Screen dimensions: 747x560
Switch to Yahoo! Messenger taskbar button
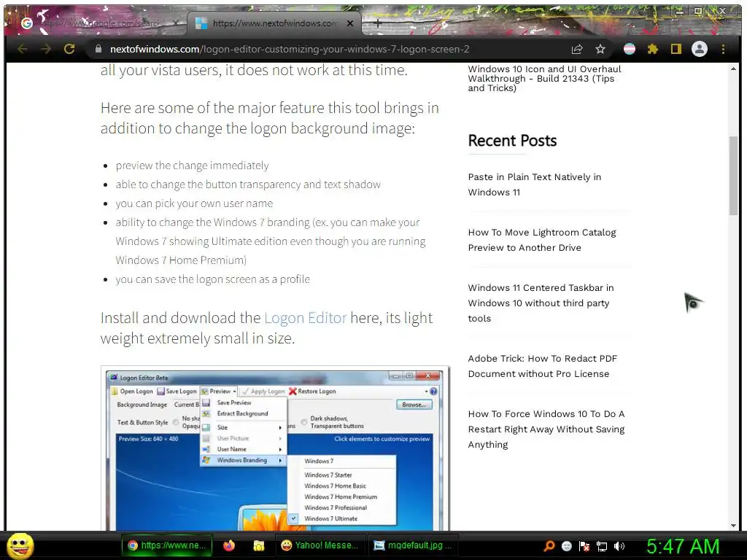pyautogui.click(x=320, y=545)
